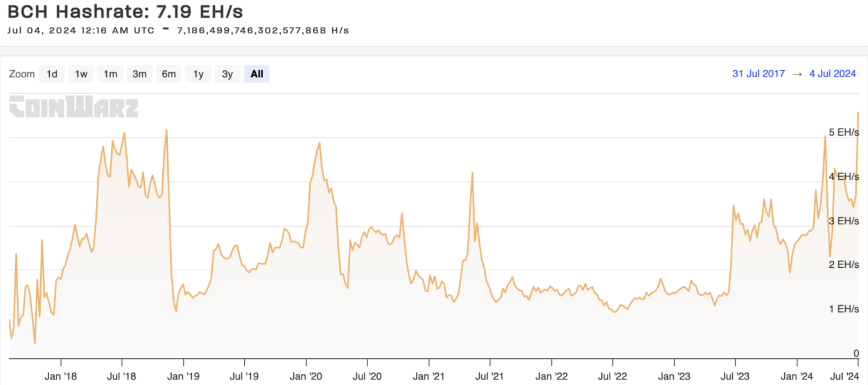This screenshot has width=868, height=385.
Task: Click the Jul '21 axis label
Action: [490, 376]
